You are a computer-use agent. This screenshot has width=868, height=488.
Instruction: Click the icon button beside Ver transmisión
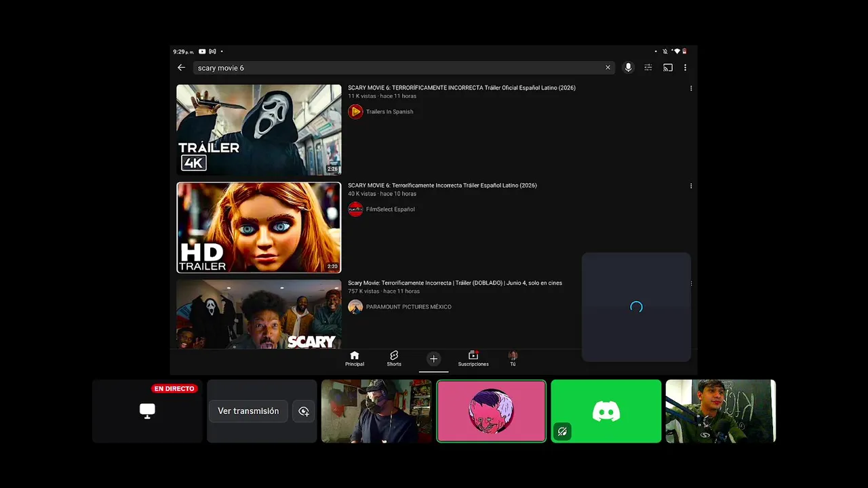[304, 411]
